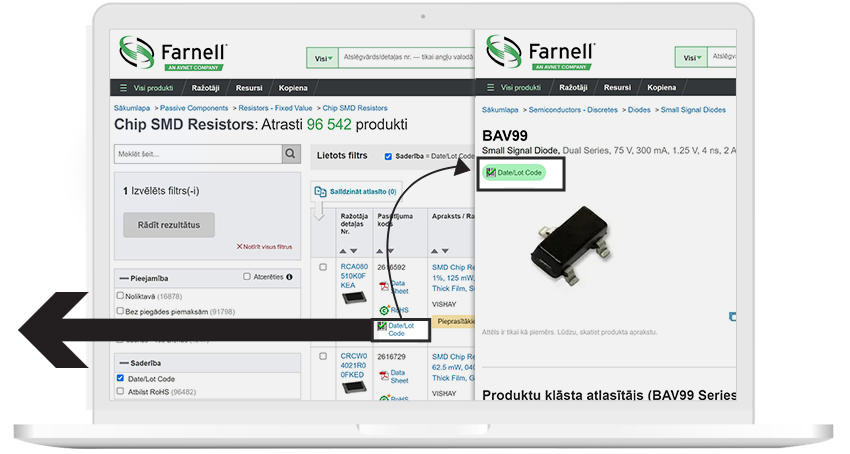Click Salīdzināt atlasīto (0) button
Image resolution: width=850 pixels, height=454 pixels.
(356, 191)
